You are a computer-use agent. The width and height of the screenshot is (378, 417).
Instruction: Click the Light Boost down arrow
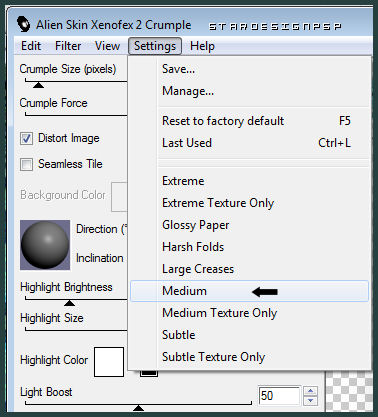click(311, 400)
